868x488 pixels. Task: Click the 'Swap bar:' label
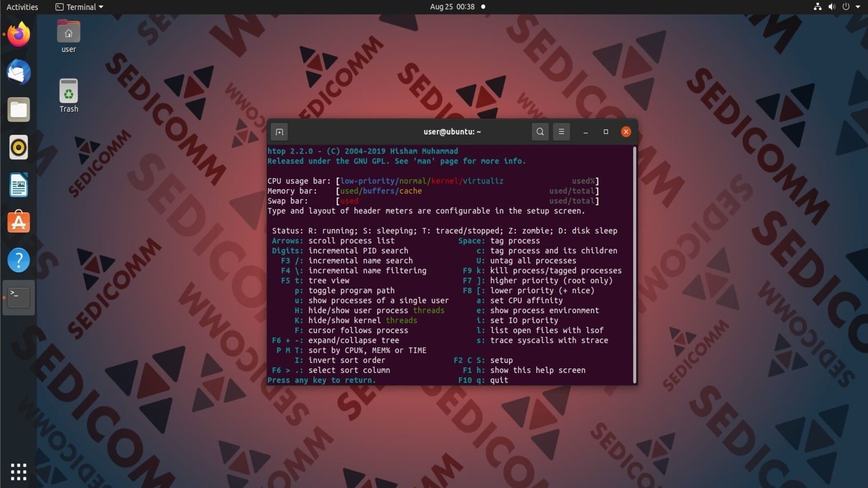coord(288,201)
